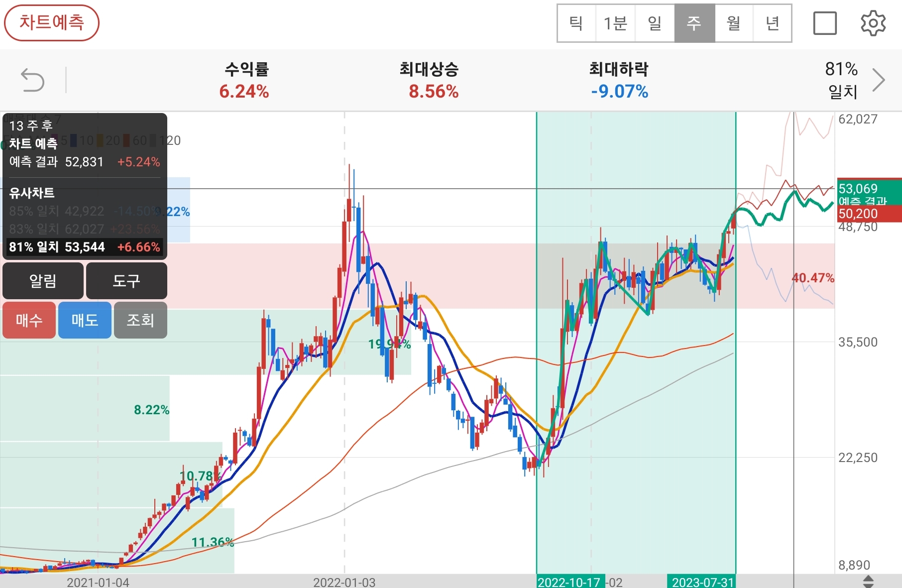Image resolution: width=902 pixels, height=588 pixels.
Task: Open chart settings gear icon
Action: [873, 23]
